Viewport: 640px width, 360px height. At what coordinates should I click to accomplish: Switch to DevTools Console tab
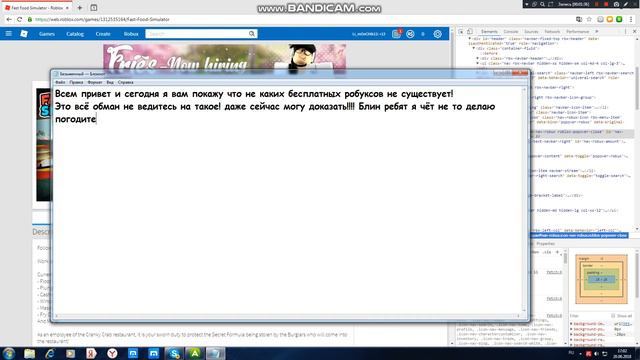511,31
